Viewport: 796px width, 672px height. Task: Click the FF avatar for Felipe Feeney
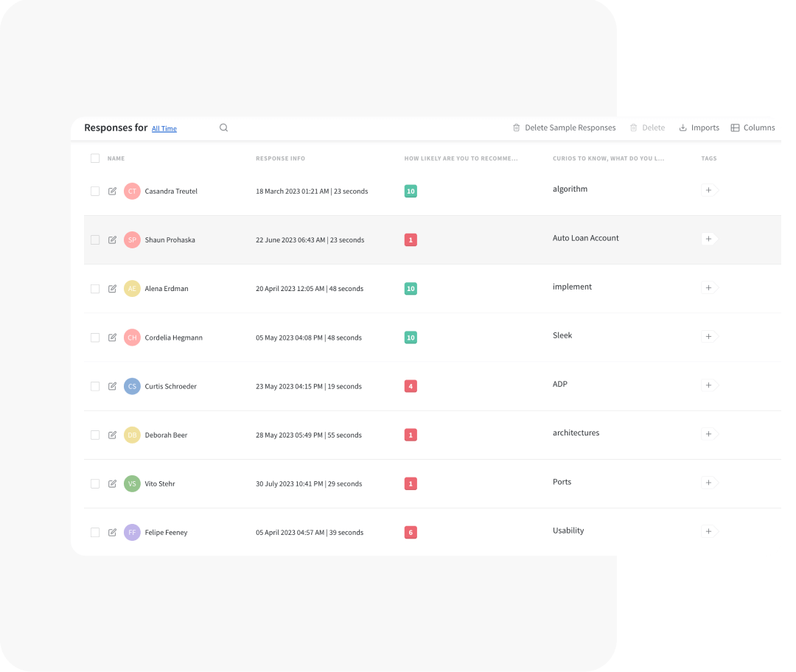[x=132, y=533]
